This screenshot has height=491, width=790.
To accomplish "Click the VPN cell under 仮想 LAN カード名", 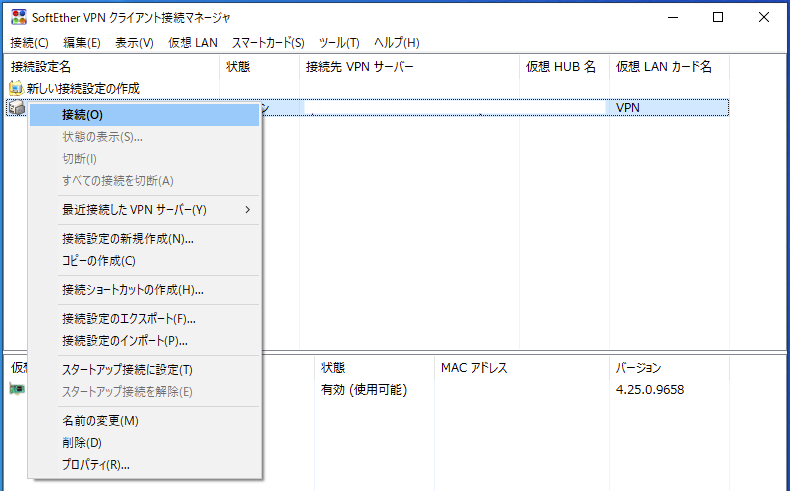I will [628, 108].
